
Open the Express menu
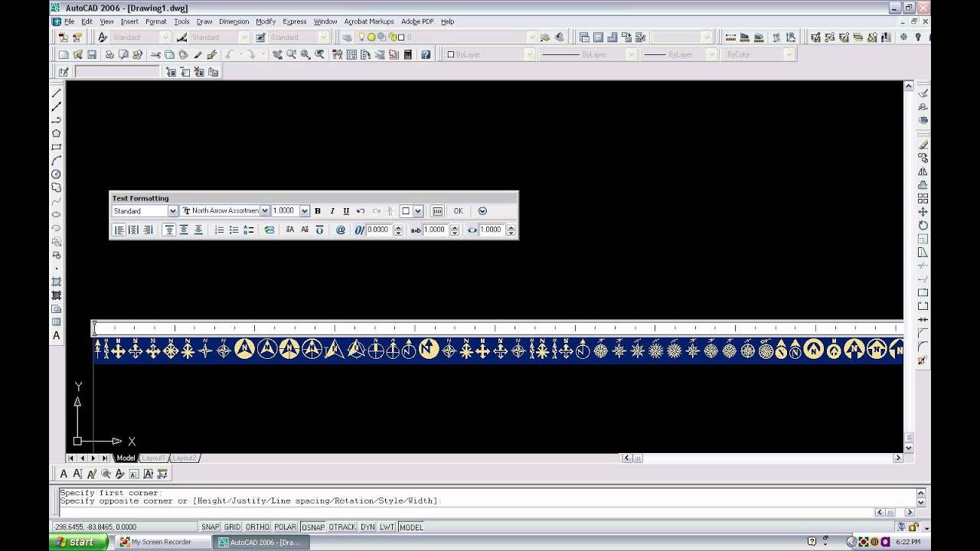click(x=295, y=21)
